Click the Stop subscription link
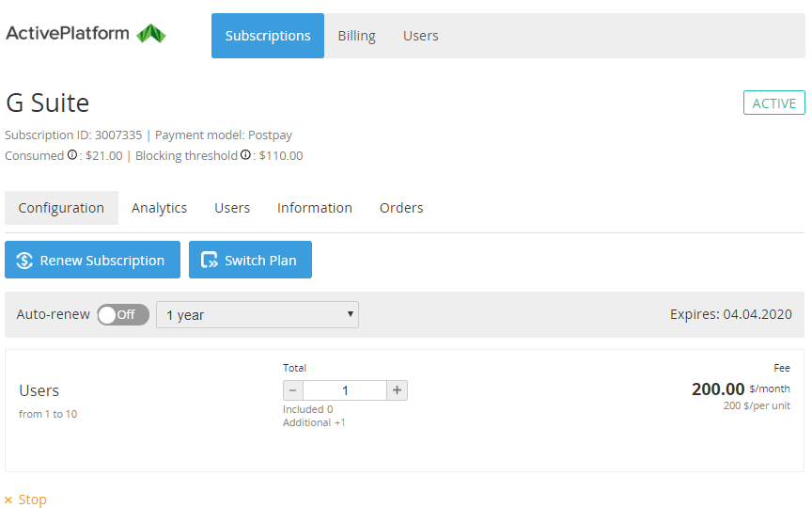The width and height of the screenshot is (812, 508). coord(26,500)
